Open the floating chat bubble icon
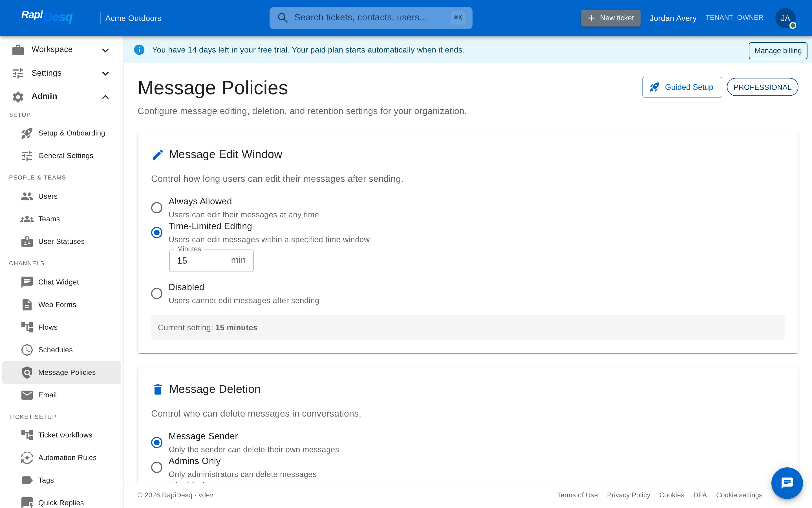 (x=787, y=483)
